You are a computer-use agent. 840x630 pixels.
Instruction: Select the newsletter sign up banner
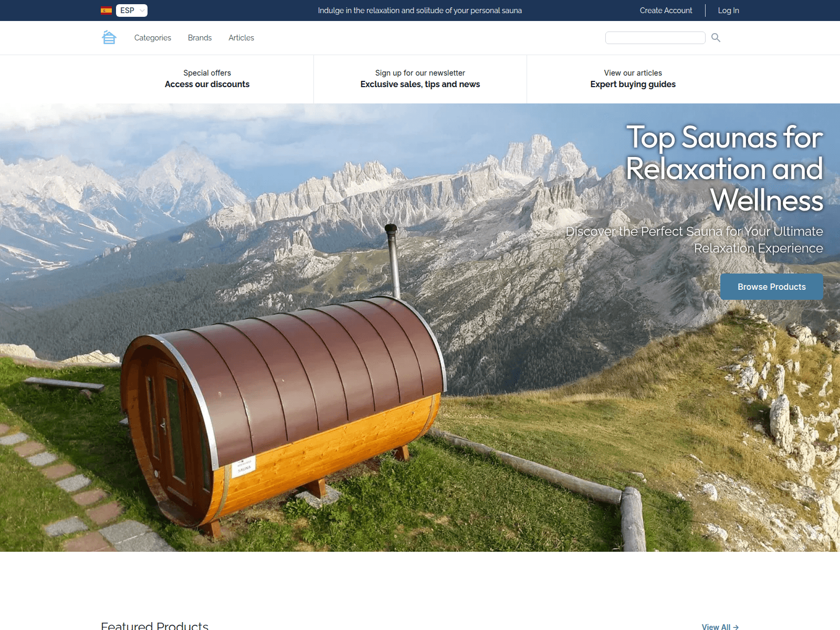point(420,79)
